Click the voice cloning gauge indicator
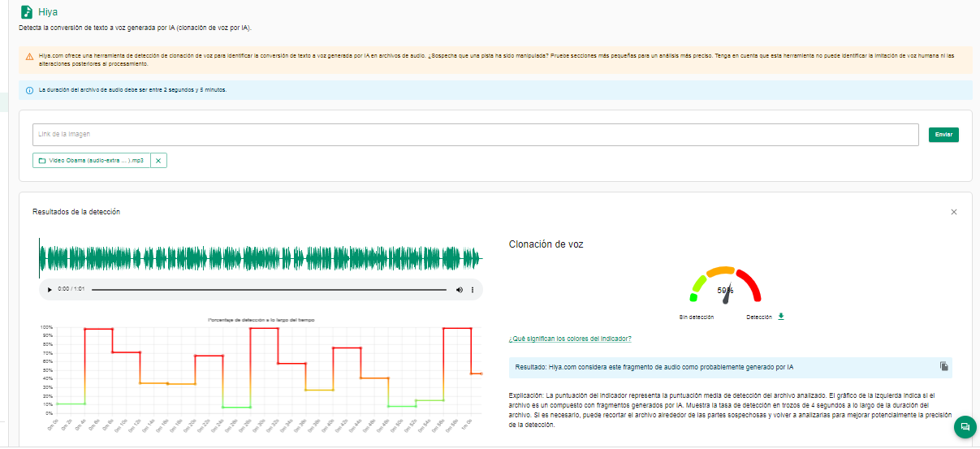Image resolution: width=980 pixels, height=449 pixels. (x=725, y=286)
